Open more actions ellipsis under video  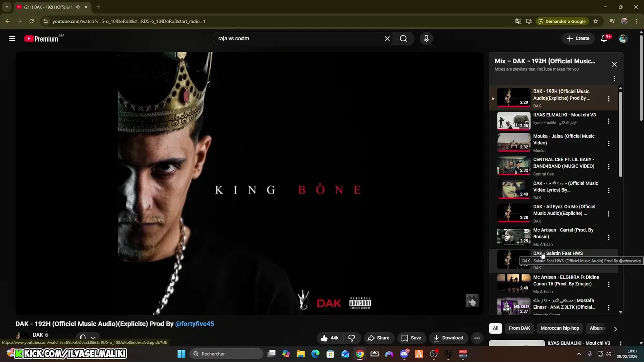(x=477, y=338)
